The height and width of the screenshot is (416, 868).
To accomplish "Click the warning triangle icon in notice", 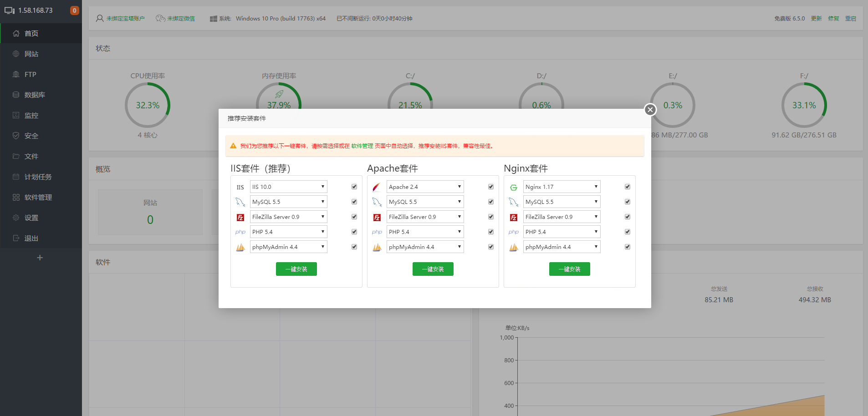I will point(233,146).
